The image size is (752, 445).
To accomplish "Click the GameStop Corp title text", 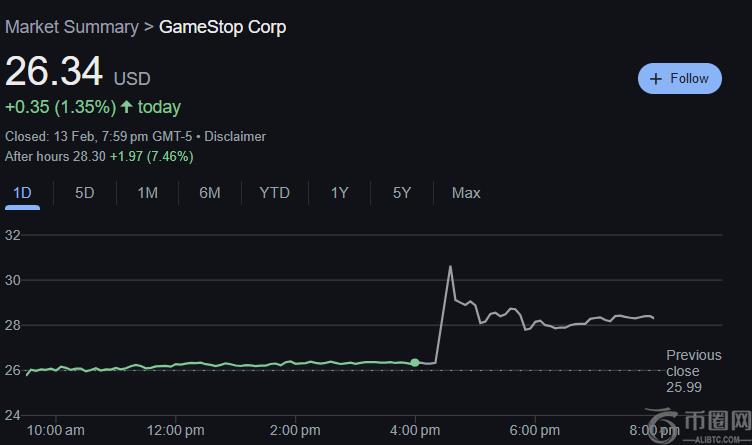I will (x=223, y=27).
